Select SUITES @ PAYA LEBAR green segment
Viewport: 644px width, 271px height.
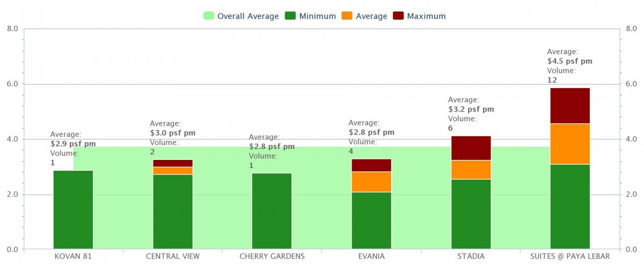pos(570,207)
